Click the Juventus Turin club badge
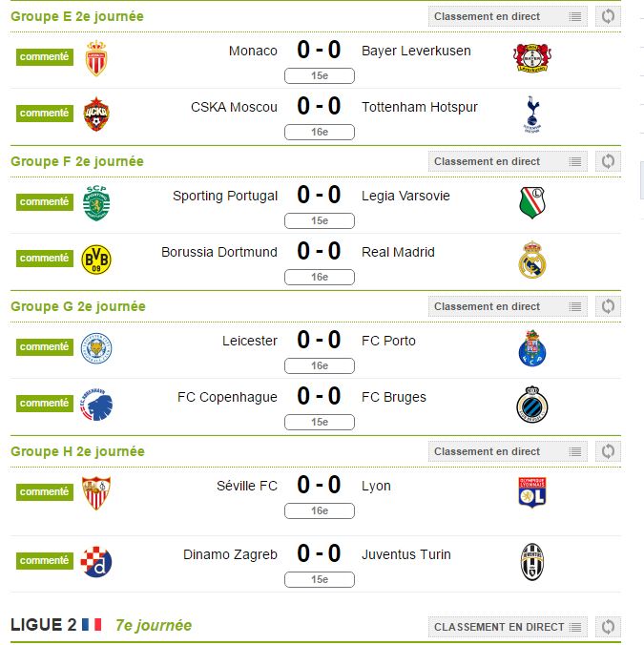The width and height of the screenshot is (644, 645). (x=532, y=562)
